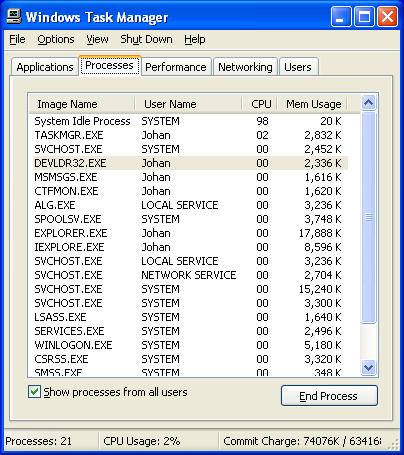The image size is (404, 455).
Task: Sort by Mem Usage column header
Action: click(x=313, y=104)
